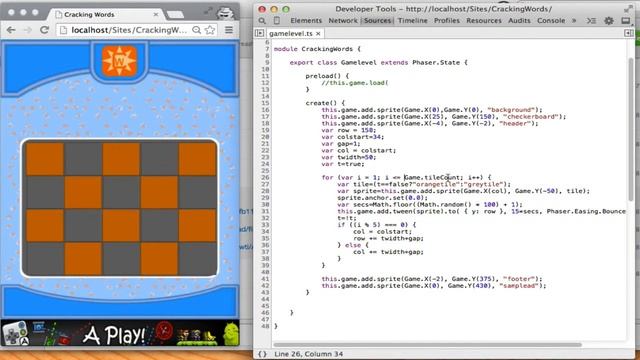Image resolution: width=640 pixels, height=360 pixels.
Task: Expand more DevTools panels chevron
Action: tap(574, 20)
